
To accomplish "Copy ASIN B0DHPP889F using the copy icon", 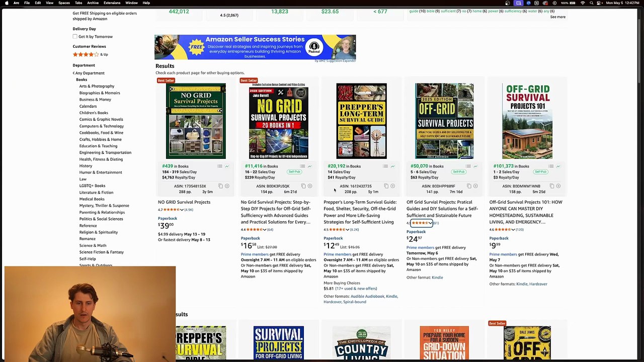I will [x=469, y=187].
